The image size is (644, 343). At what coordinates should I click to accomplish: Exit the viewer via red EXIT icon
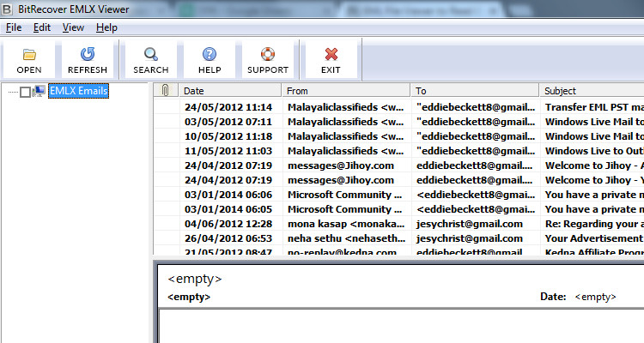(331, 60)
